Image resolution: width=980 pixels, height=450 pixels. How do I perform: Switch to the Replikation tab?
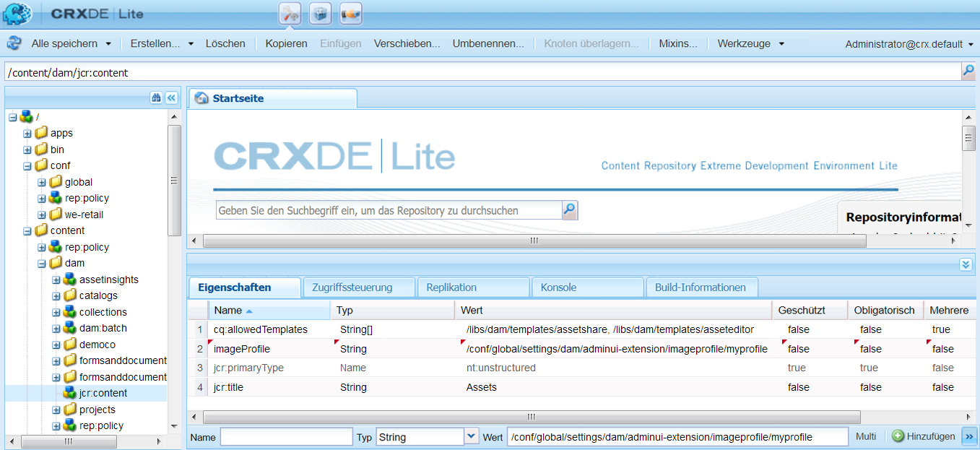pyautogui.click(x=474, y=287)
